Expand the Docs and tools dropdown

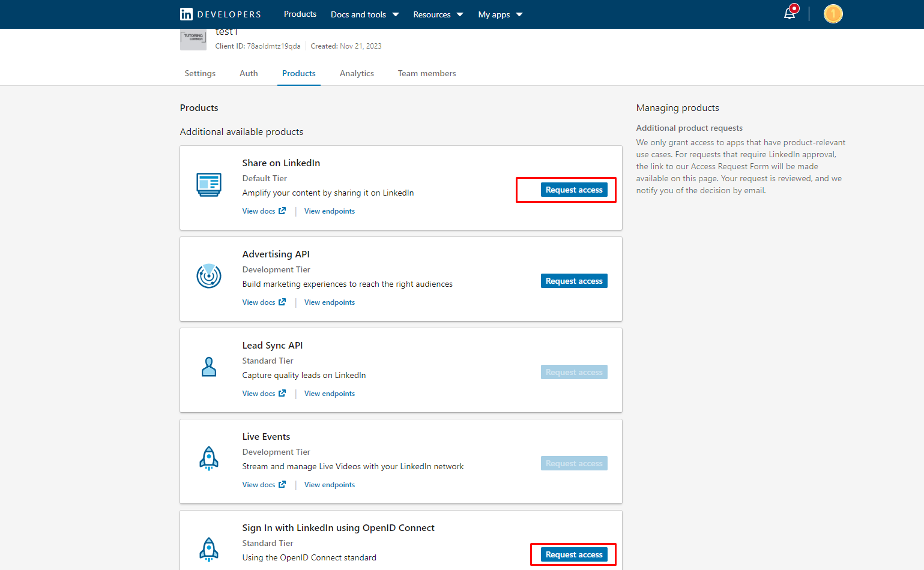[364, 14]
